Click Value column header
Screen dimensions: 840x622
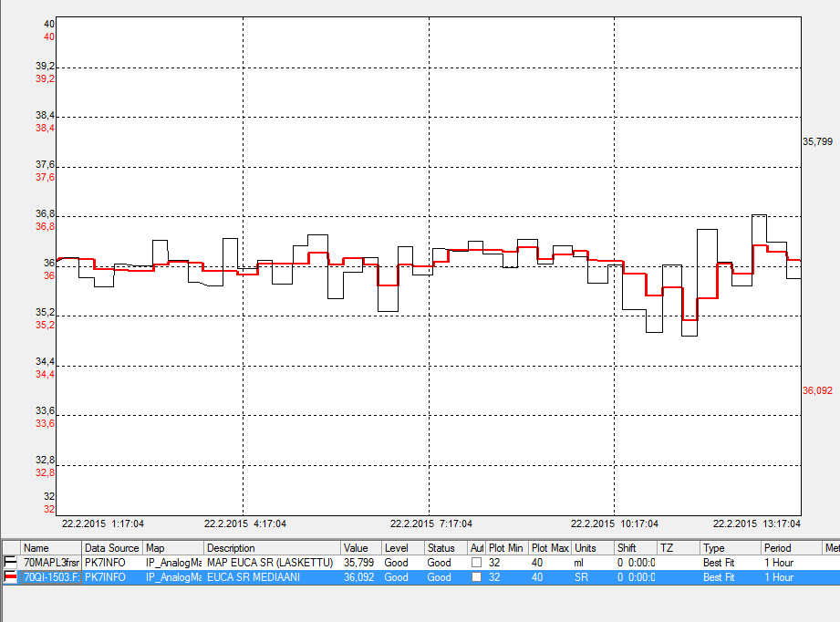click(361, 548)
